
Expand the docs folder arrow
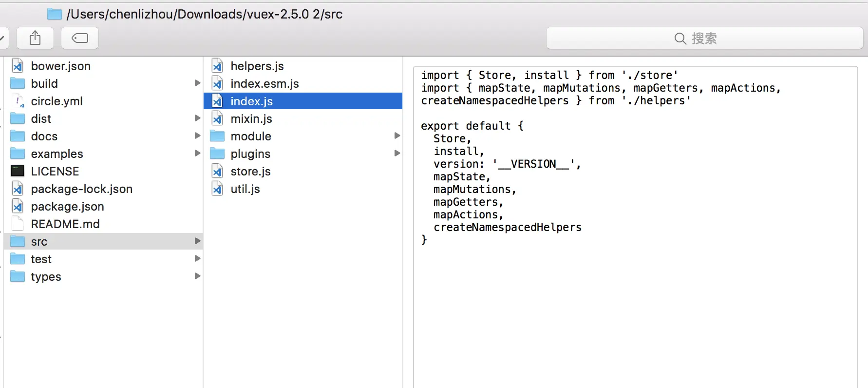point(197,136)
